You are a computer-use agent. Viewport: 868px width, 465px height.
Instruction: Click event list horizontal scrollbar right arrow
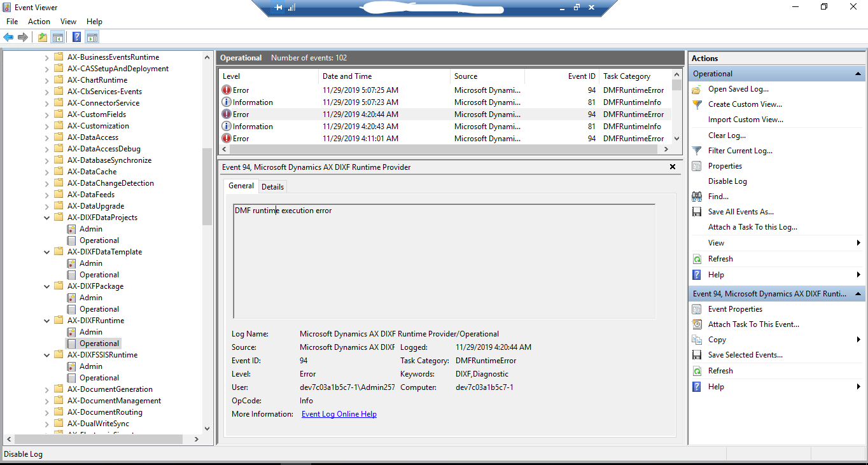666,149
